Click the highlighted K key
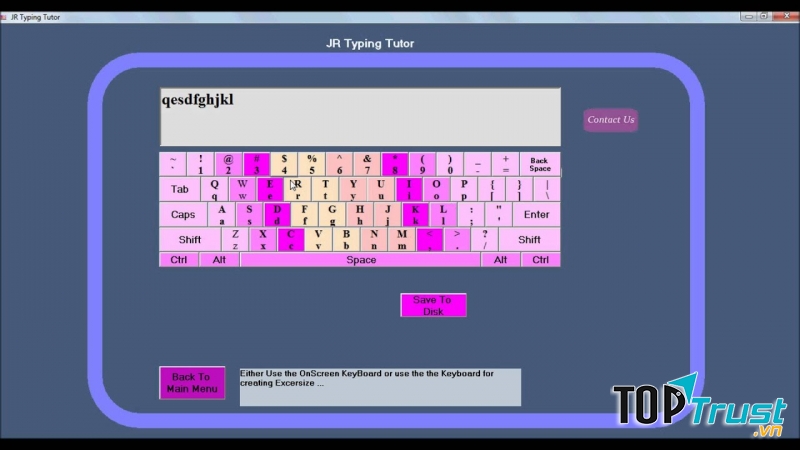 415,215
